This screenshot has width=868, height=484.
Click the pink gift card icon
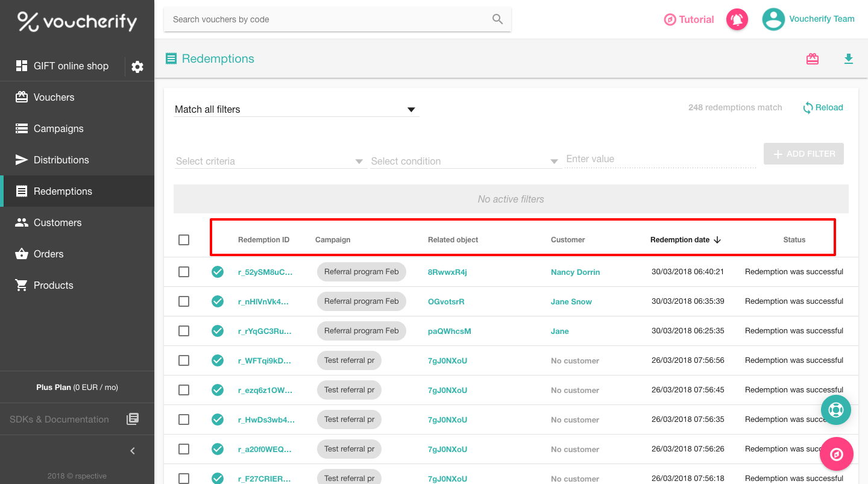(x=813, y=58)
